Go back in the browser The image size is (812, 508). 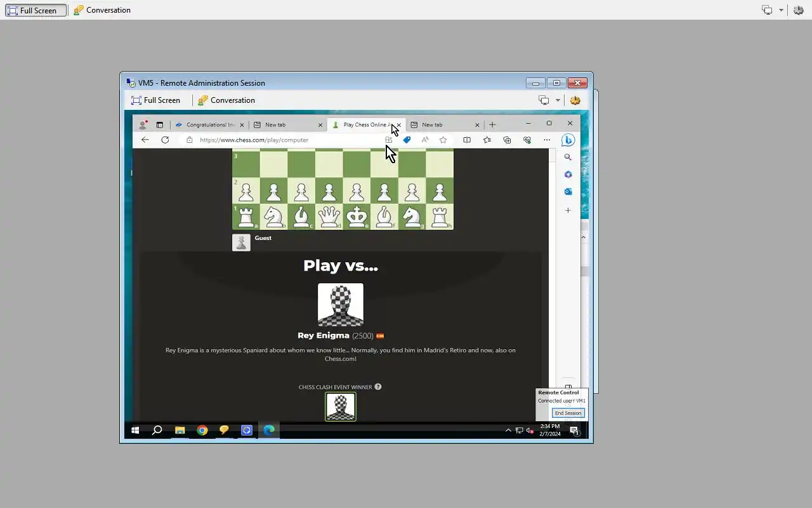point(145,140)
